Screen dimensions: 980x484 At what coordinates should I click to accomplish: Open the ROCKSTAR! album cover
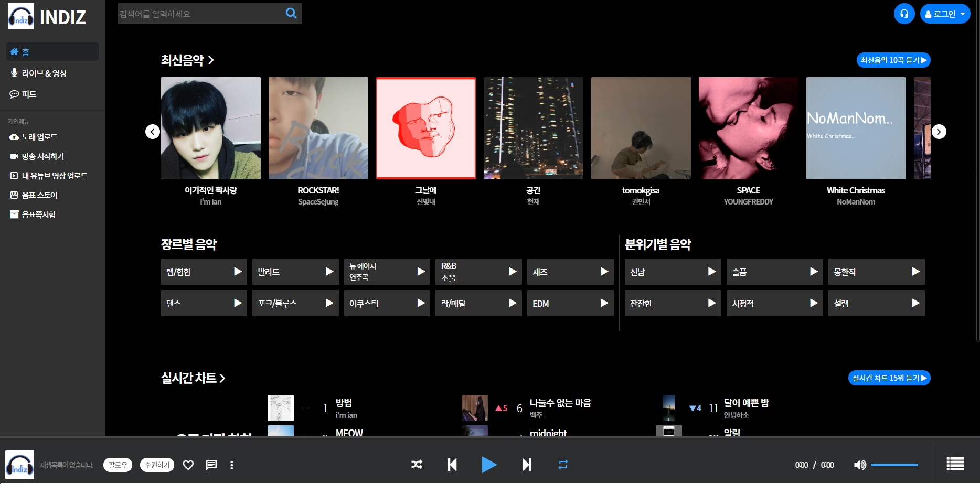(318, 128)
